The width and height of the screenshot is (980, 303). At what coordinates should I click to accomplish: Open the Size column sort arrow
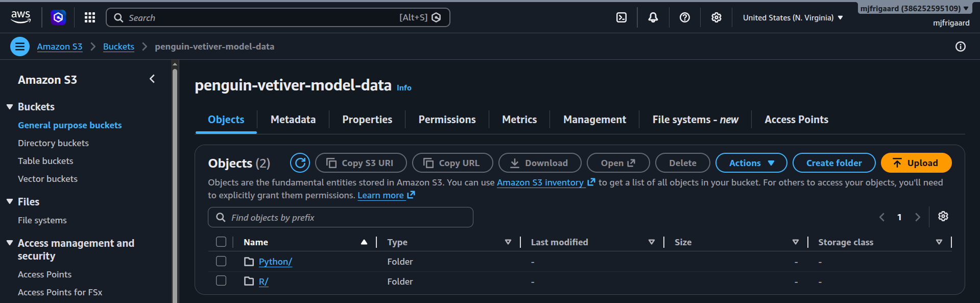pyautogui.click(x=796, y=242)
